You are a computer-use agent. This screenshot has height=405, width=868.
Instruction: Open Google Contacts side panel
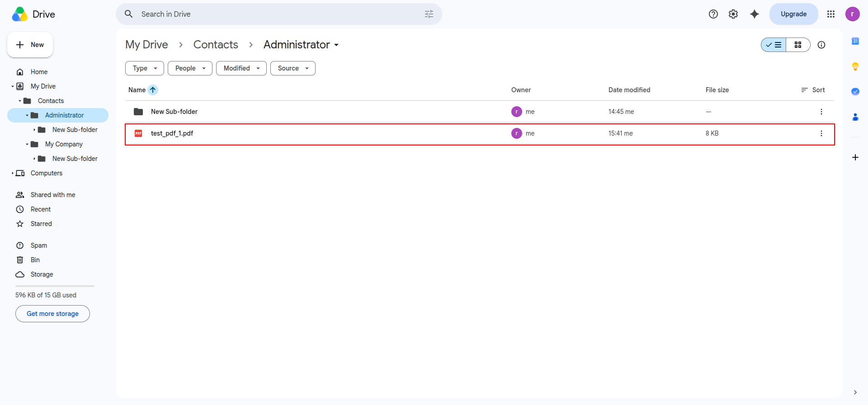click(x=855, y=117)
